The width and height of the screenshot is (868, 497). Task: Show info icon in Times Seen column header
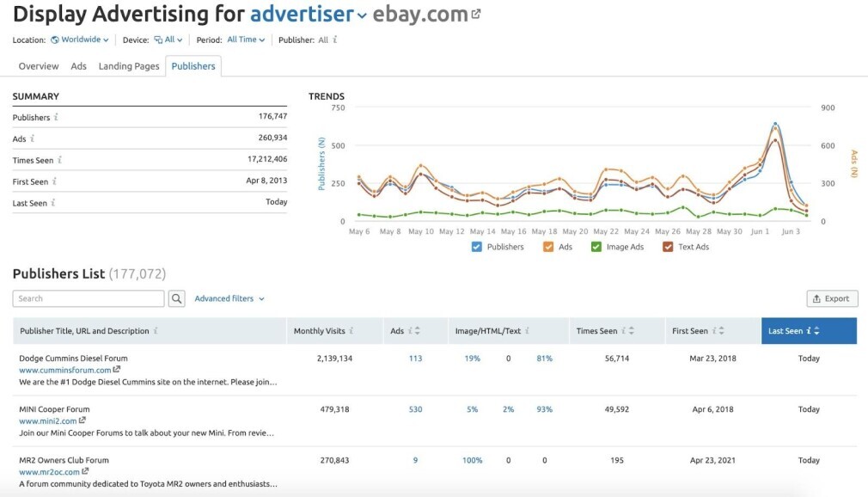coord(623,331)
